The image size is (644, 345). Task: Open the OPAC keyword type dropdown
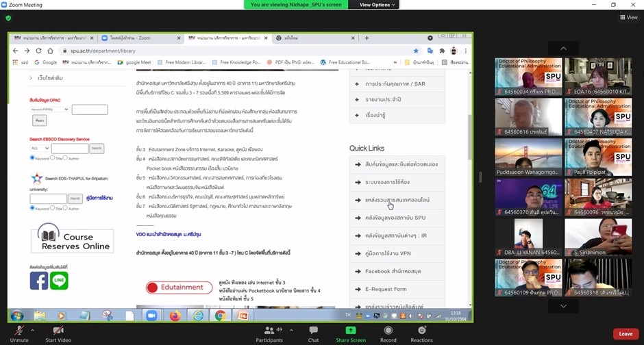[x=49, y=110]
